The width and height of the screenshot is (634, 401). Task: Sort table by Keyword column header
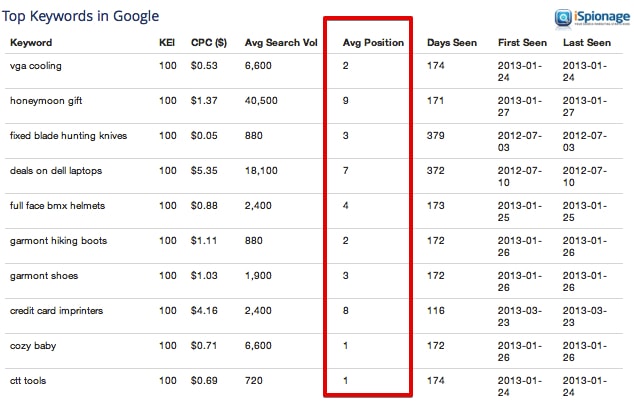[31, 43]
